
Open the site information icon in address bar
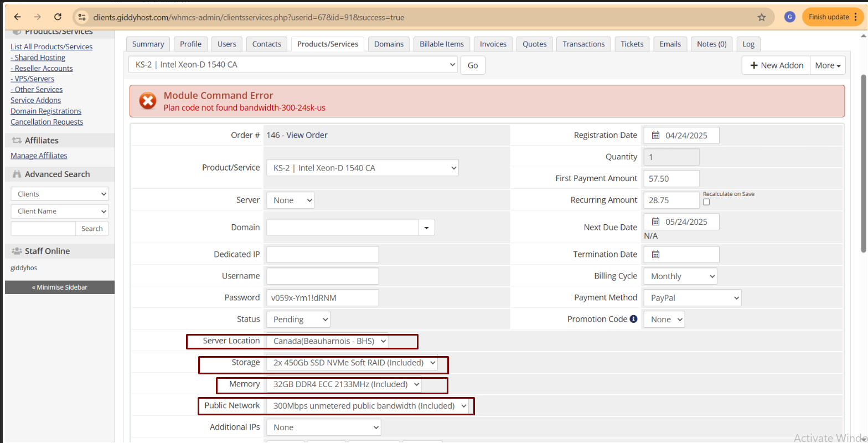pos(82,17)
